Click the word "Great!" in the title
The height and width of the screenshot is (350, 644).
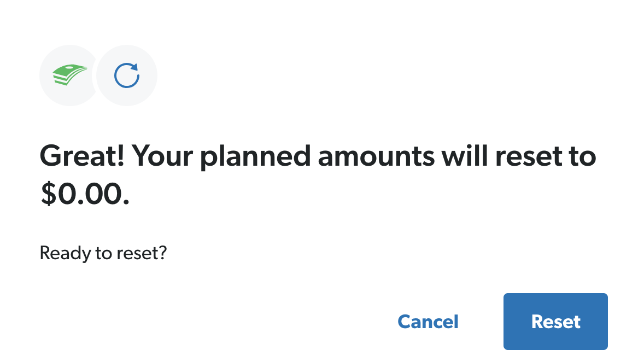[82, 156]
